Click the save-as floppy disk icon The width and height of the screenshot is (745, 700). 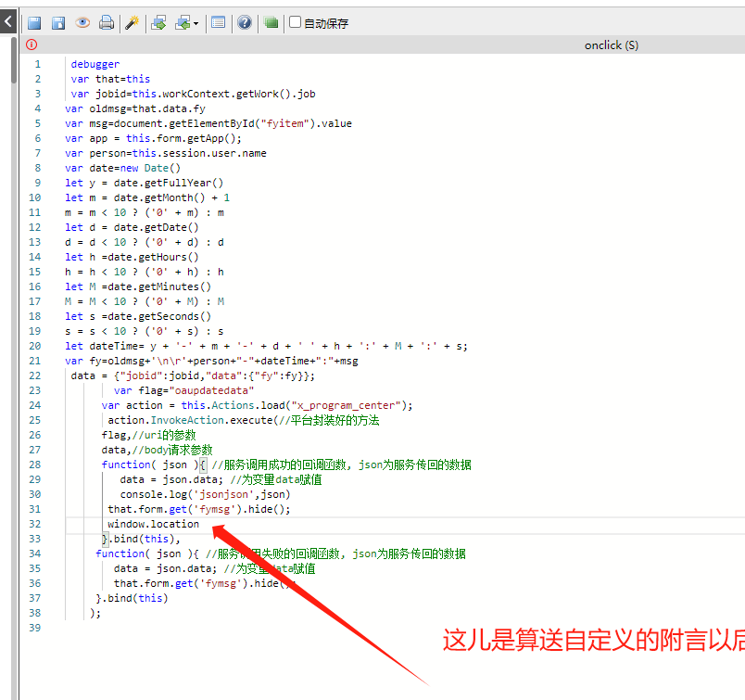click(58, 23)
